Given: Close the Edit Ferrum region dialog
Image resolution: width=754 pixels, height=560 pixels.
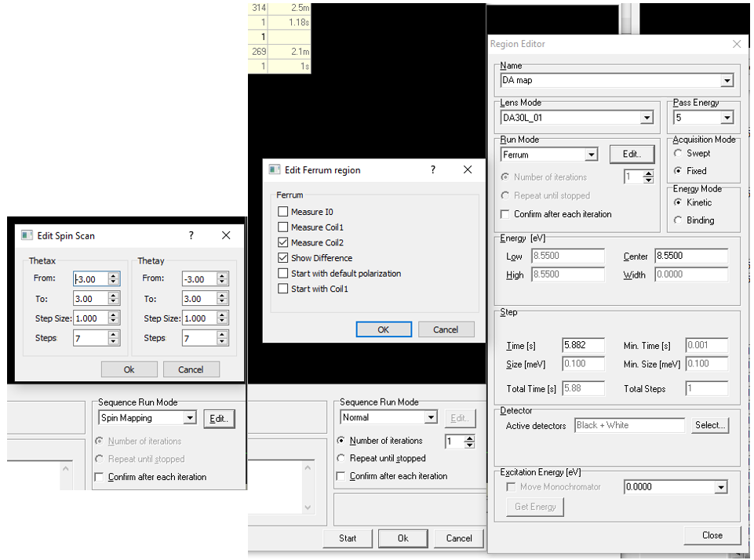Looking at the screenshot, I should tap(468, 170).
